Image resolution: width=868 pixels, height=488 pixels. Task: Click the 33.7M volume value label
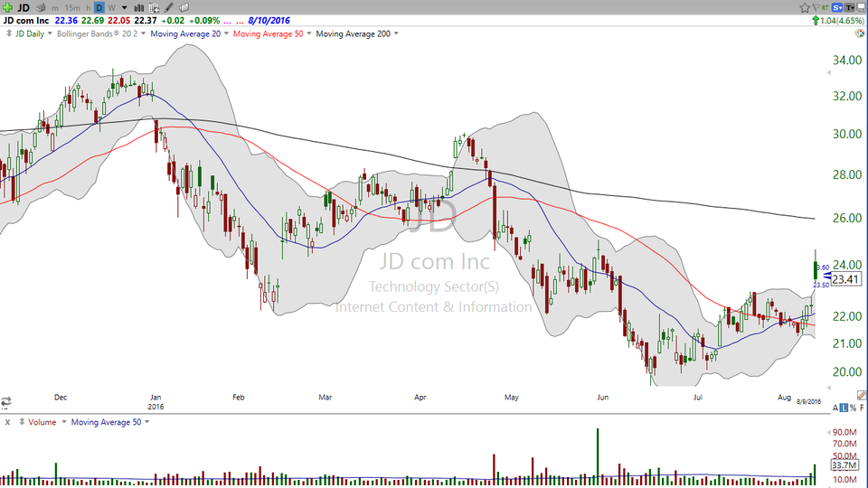pyautogui.click(x=844, y=465)
